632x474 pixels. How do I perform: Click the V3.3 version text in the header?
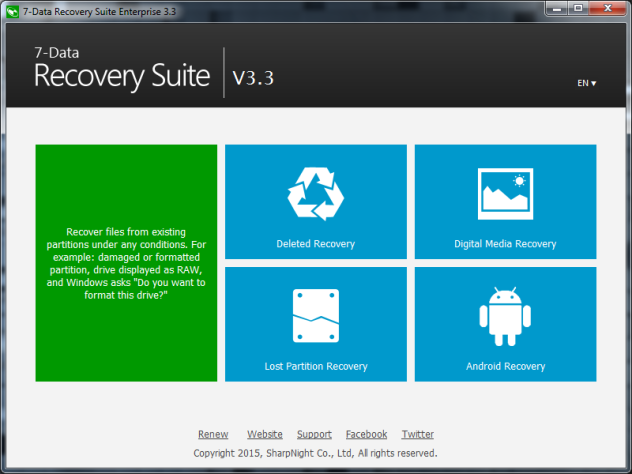click(x=253, y=77)
